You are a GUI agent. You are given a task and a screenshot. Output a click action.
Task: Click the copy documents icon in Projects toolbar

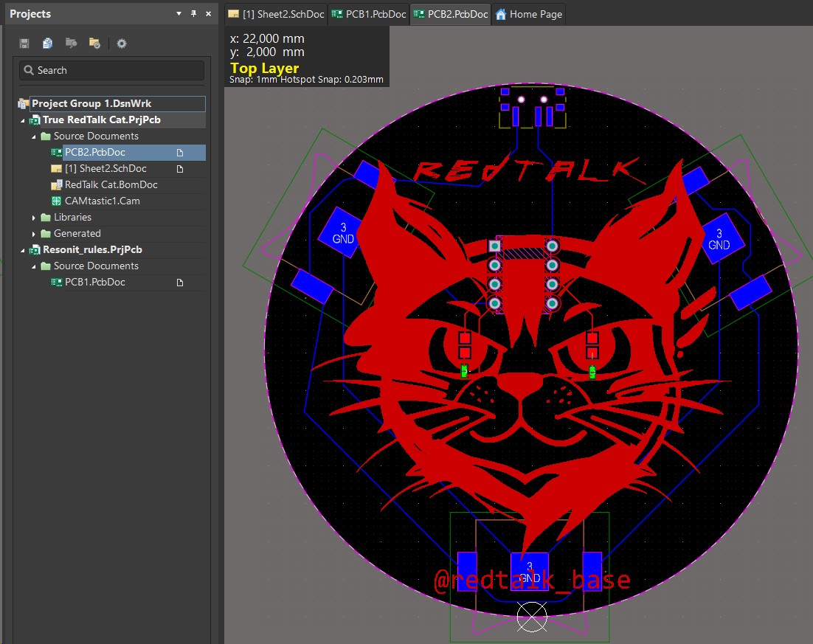(48, 44)
